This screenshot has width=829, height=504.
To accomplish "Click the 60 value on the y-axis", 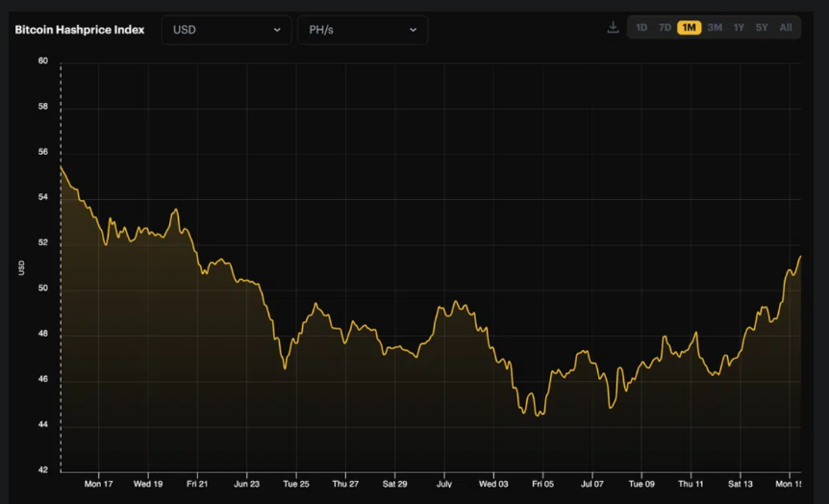I will click(43, 61).
